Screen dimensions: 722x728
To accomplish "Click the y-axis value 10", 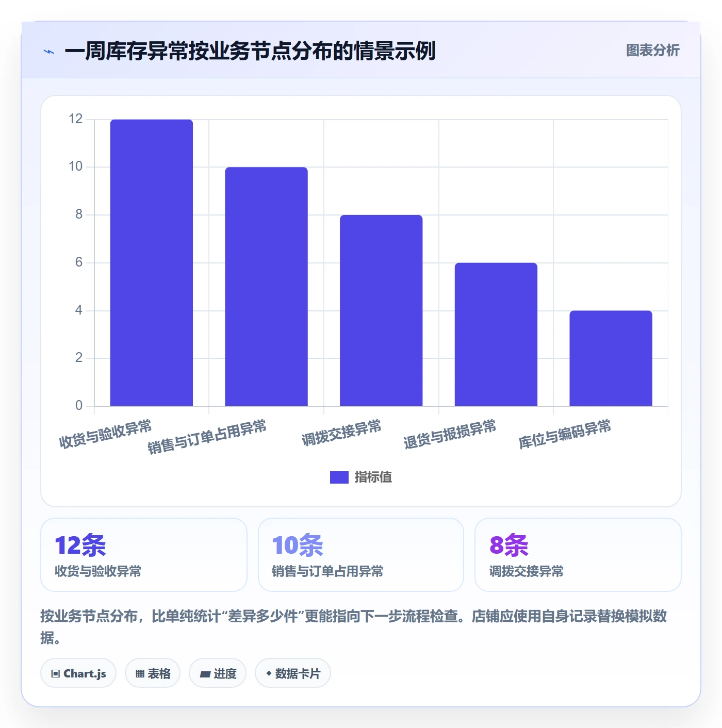I will 75,167.
